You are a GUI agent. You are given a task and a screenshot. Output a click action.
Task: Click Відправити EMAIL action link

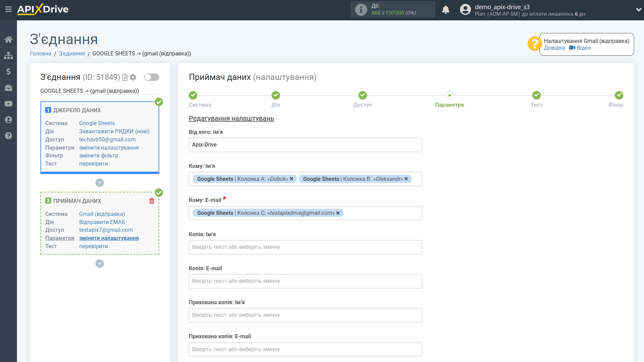(x=103, y=222)
